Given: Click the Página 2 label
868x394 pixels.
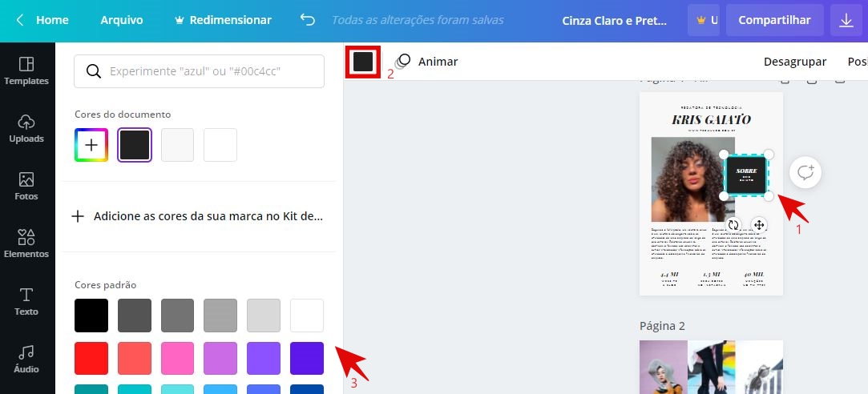Looking at the screenshot, I should coord(662,326).
